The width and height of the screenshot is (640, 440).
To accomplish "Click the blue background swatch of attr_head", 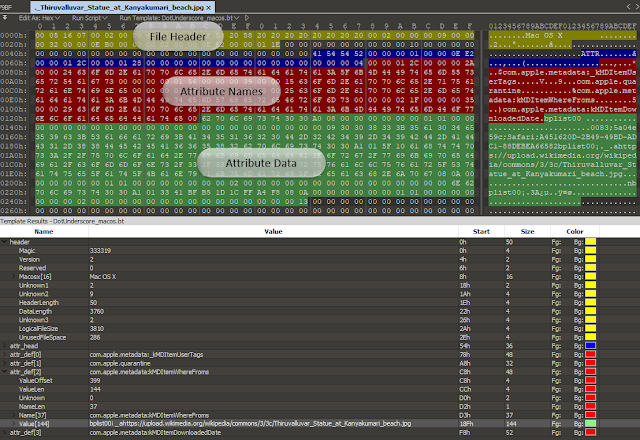I will pos(590,346).
